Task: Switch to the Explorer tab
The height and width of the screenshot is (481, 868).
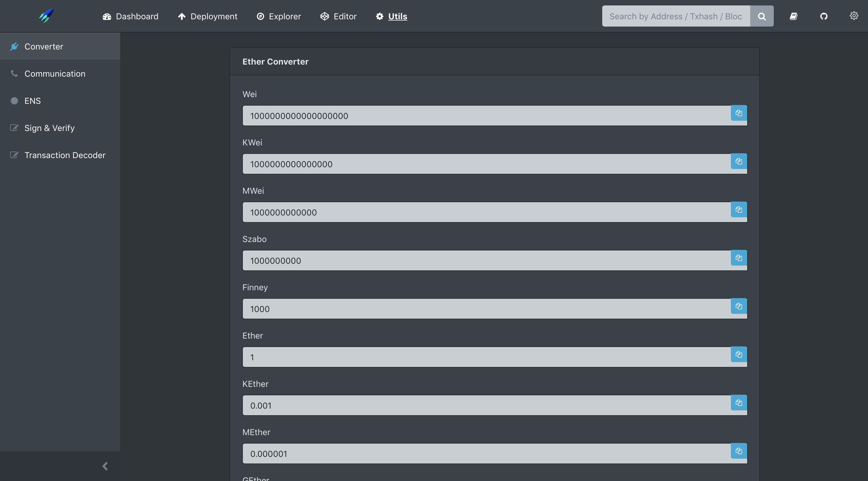Action: pos(279,16)
